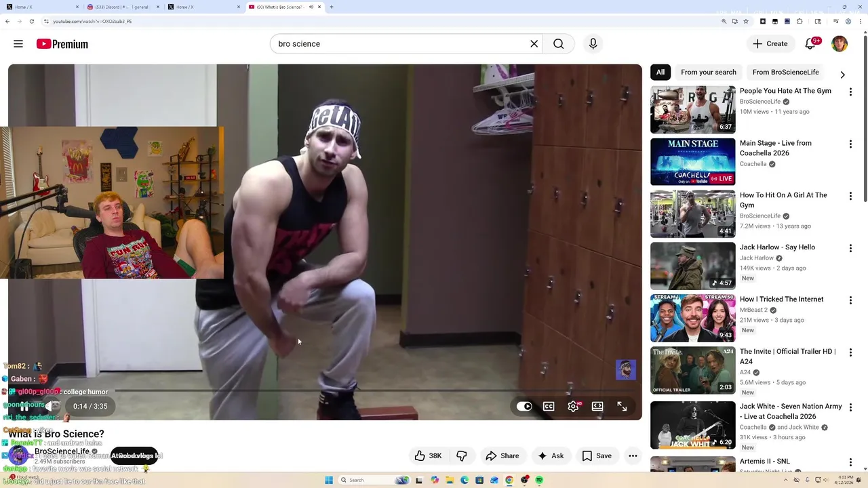Open more actions ellipsis below video
868x488 pixels.
tap(633, 456)
